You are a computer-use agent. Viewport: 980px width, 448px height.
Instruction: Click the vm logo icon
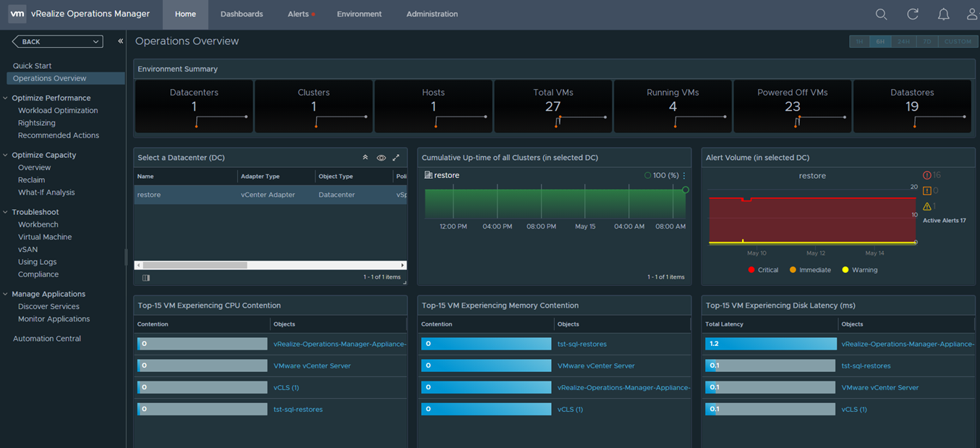(17, 14)
